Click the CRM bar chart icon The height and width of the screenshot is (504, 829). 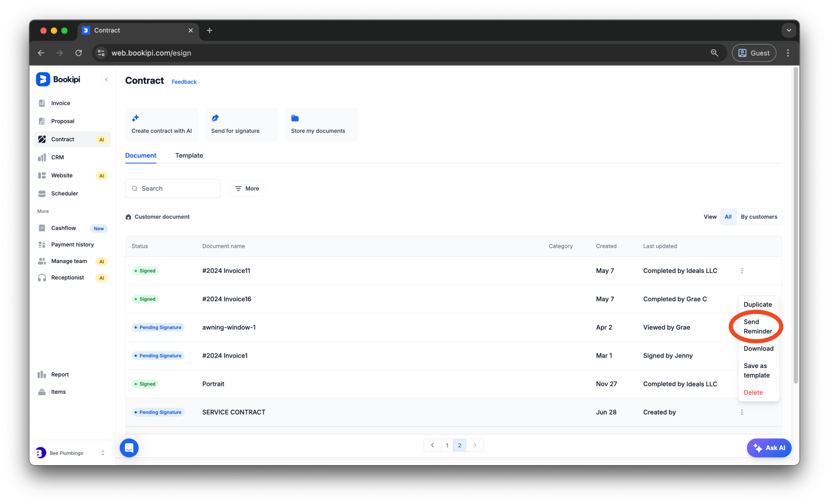tap(42, 157)
